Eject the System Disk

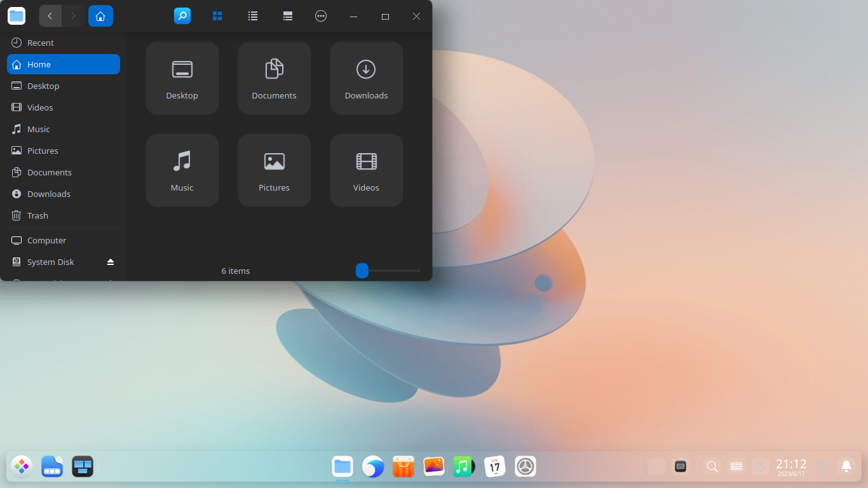point(111,262)
